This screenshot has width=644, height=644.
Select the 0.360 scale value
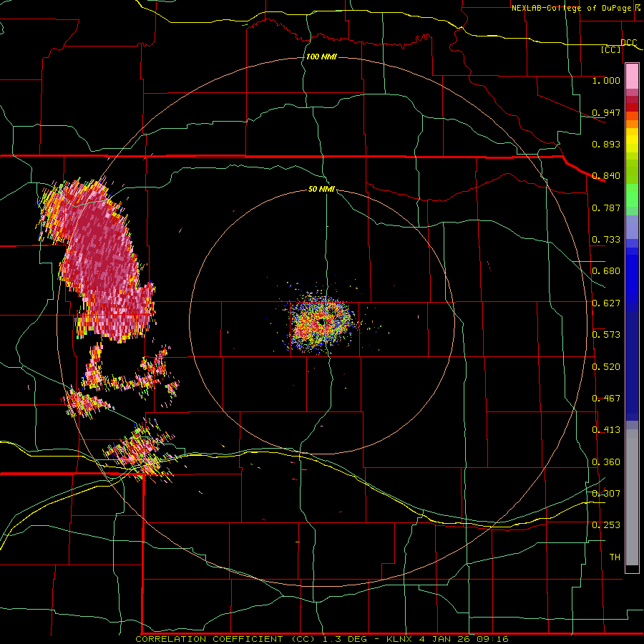606,462
